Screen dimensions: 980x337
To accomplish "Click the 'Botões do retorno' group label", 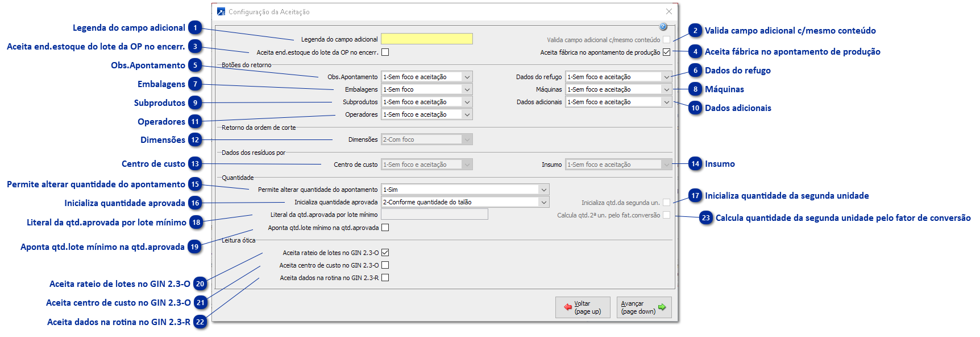I will (x=247, y=65).
